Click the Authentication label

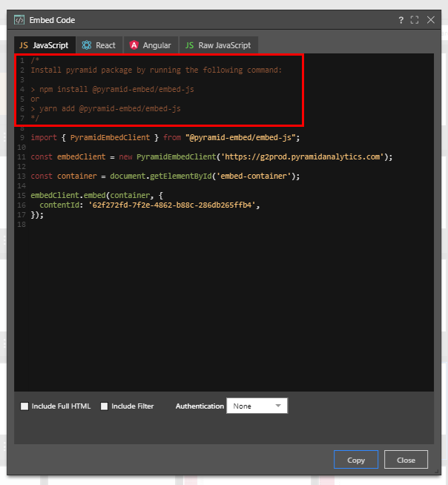click(200, 406)
